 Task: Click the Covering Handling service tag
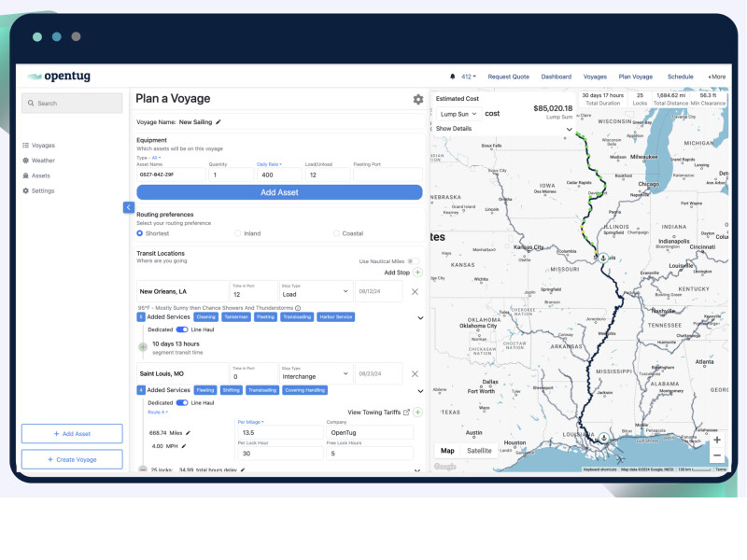pyautogui.click(x=305, y=390)
